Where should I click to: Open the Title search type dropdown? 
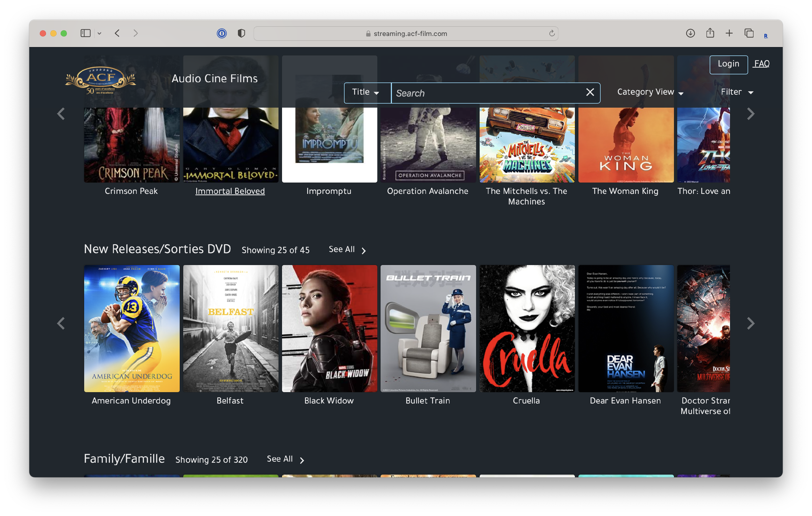click(x=366, y=92)
